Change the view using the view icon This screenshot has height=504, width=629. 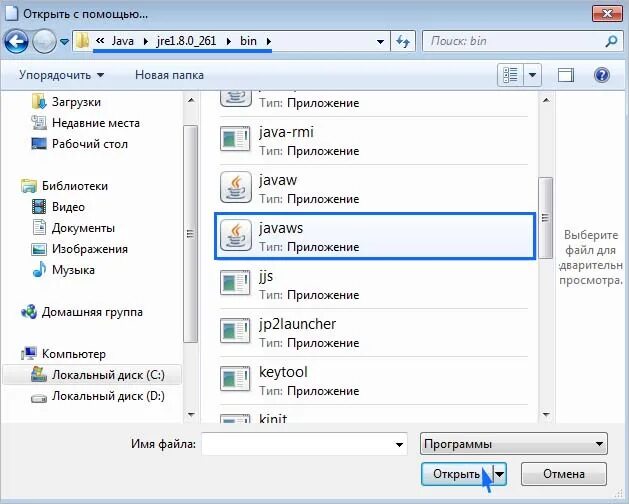coord(511,75)
